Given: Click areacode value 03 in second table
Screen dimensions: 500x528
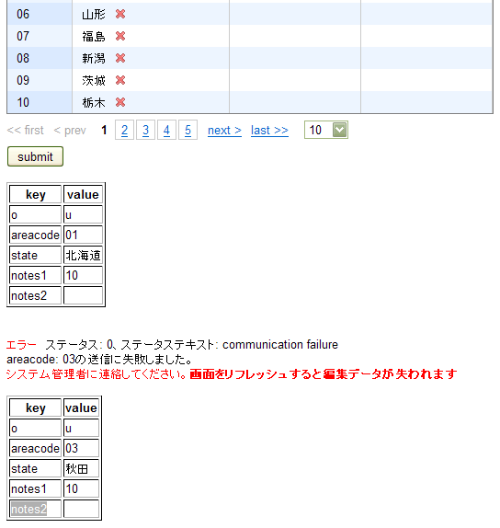Looking at the screenshot, I should [x=81, y=448].
